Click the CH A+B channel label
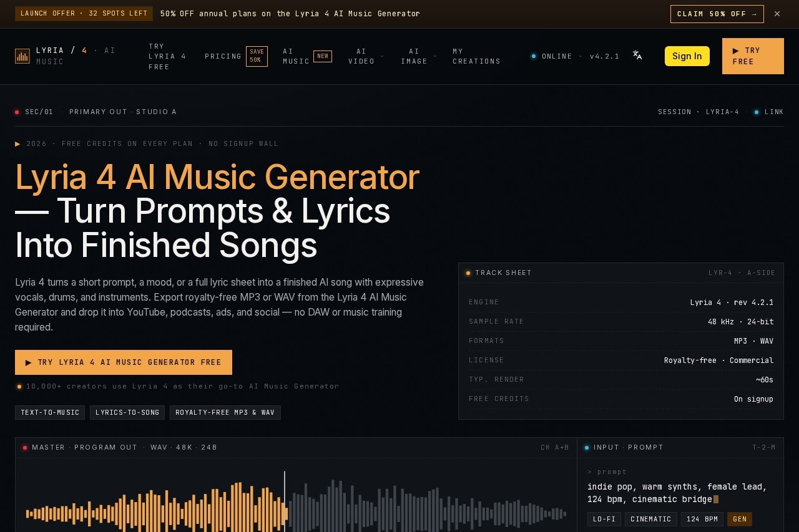Viewport: 799px width, 532px height. point(555,447)
